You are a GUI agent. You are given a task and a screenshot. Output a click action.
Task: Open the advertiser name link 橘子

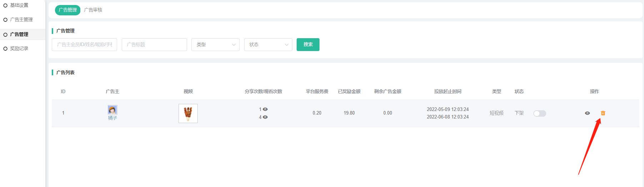112,118
